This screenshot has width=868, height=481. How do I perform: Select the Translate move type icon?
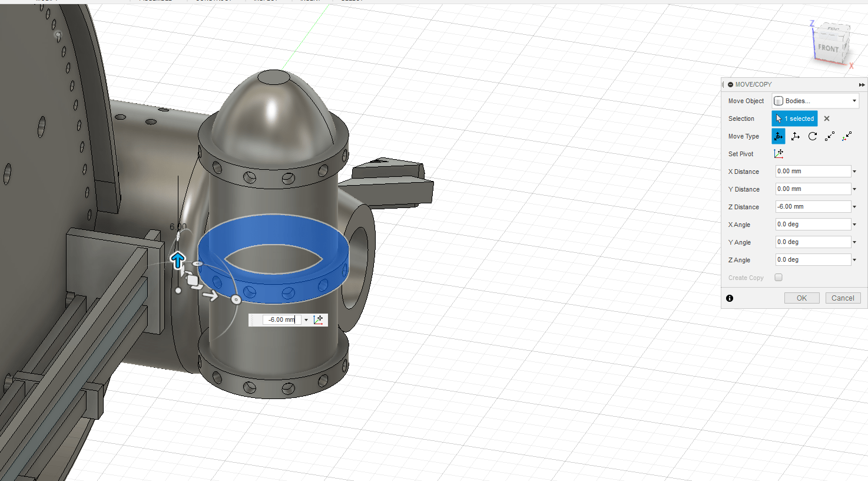pos(796,136)
